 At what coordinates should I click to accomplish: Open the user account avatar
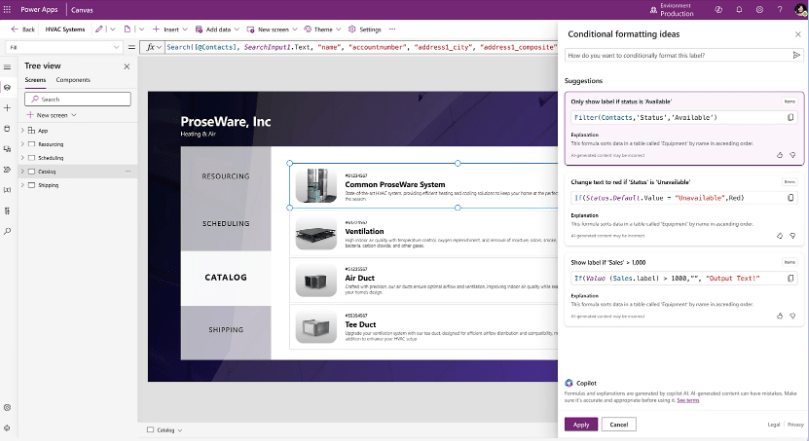[x=800, y=10]
